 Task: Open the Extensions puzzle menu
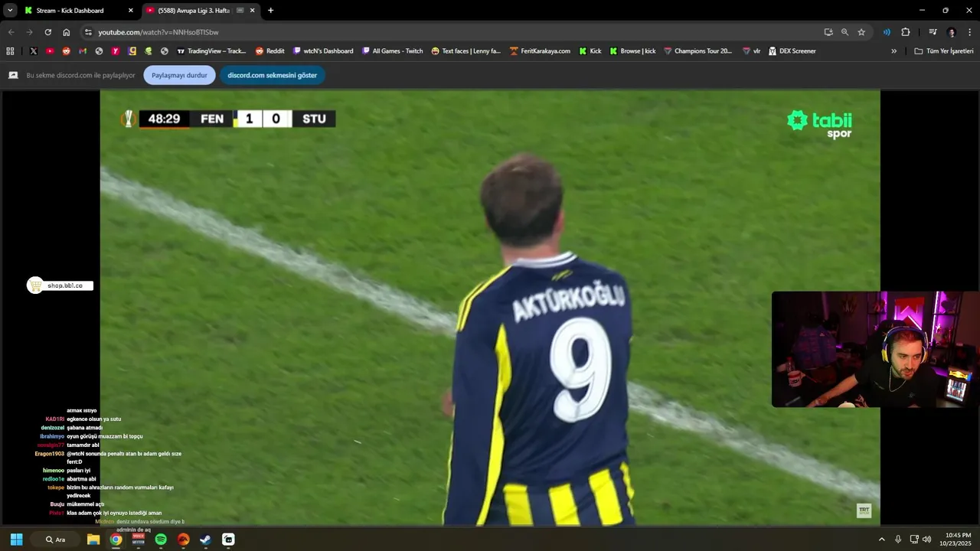click(906, 32)
